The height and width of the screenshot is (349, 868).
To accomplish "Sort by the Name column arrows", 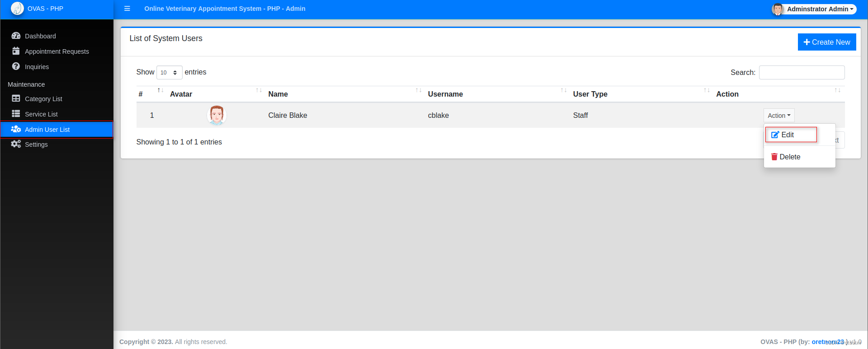I will tap(418, 90).
